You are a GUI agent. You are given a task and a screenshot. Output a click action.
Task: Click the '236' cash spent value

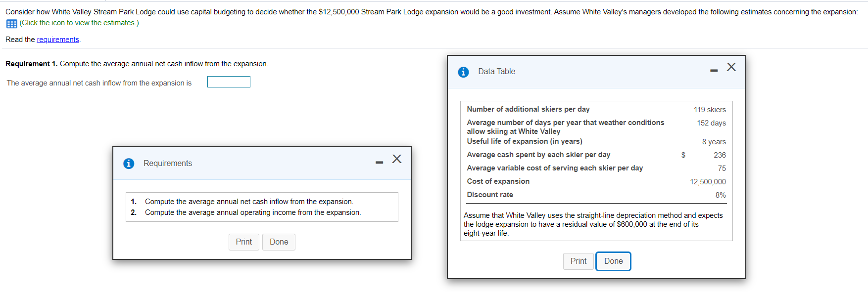(720, 155)
